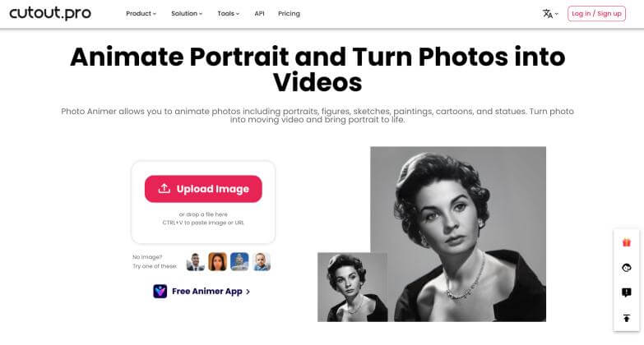Open the Tools dropdown menu

point(228,14)
